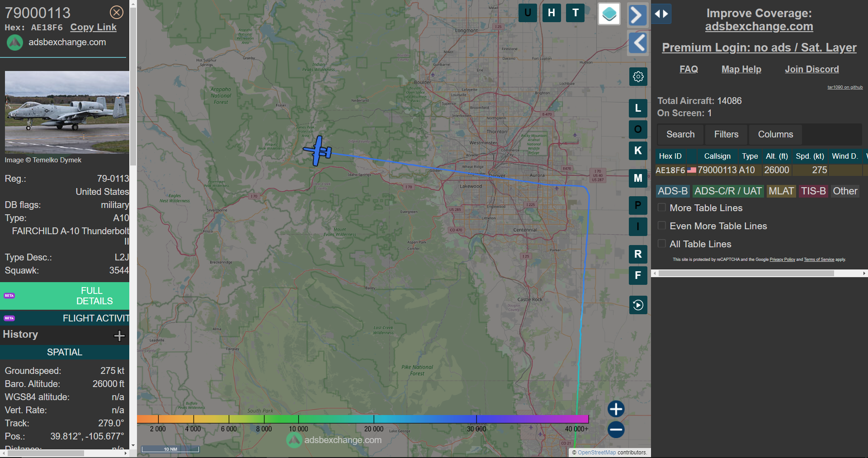Screen dimensions: 868x458
Task: Open the tar1090 on github link
Action: click(845, 87)
